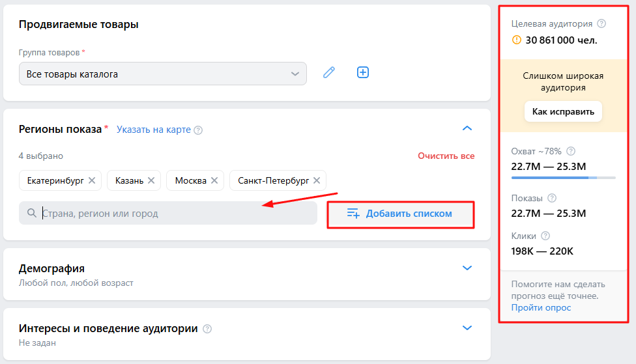Focus the Страна, регион или город search field

click(168, 213)
